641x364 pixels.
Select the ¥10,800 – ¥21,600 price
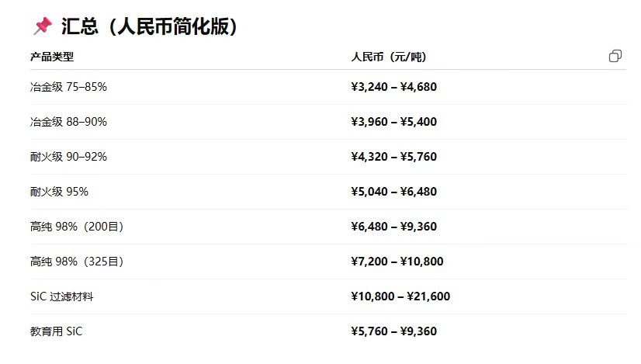tap(400, 296)
